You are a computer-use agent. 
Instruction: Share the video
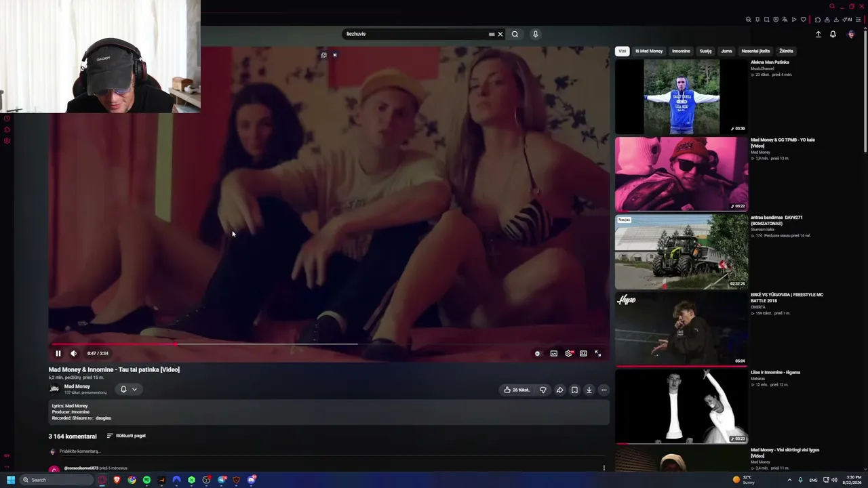[559, 390]
